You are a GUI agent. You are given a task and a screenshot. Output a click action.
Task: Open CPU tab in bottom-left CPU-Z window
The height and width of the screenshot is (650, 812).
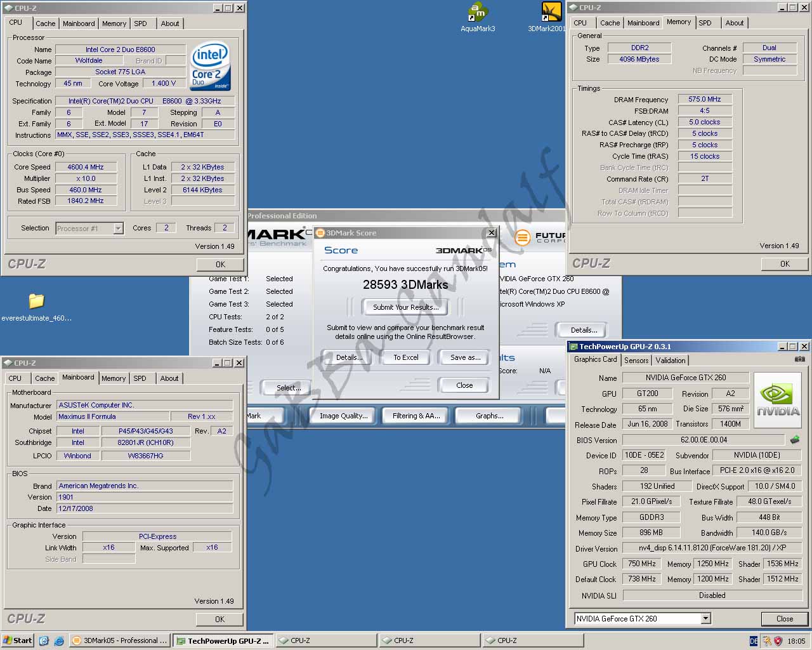click(15, 378)
